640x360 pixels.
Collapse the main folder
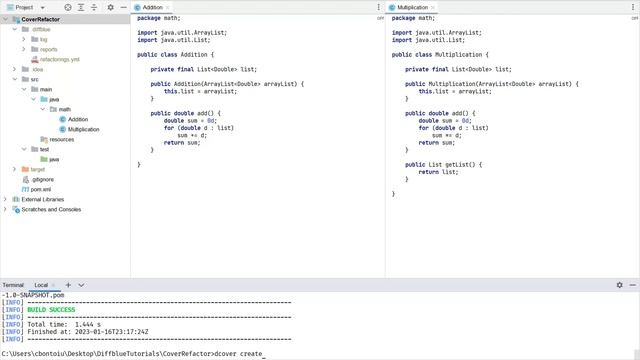[24, 89]
